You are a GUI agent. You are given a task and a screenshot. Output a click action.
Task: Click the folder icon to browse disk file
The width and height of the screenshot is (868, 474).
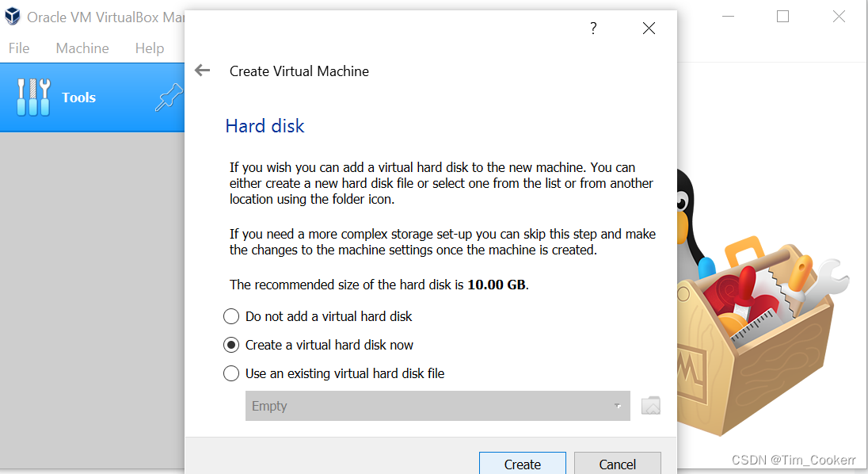[651, 406]
